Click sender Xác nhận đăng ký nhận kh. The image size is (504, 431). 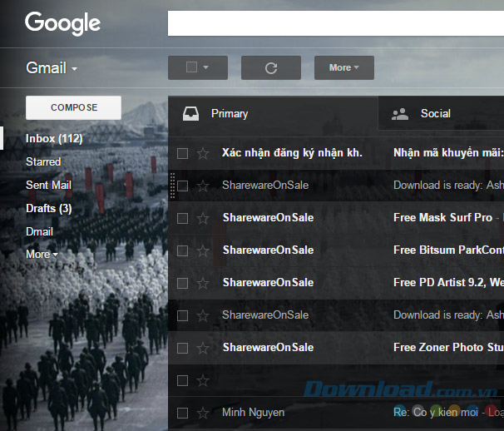pos(292,153)
